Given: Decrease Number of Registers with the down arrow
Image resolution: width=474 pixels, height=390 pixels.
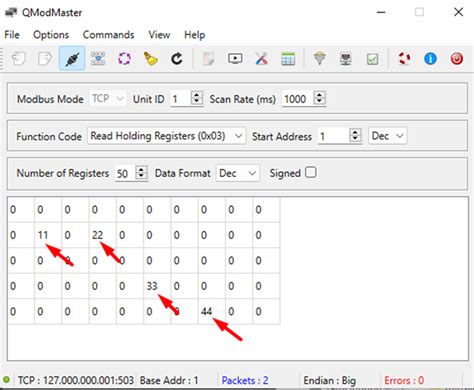Looking at the screenshot, I should click(141, 176).
